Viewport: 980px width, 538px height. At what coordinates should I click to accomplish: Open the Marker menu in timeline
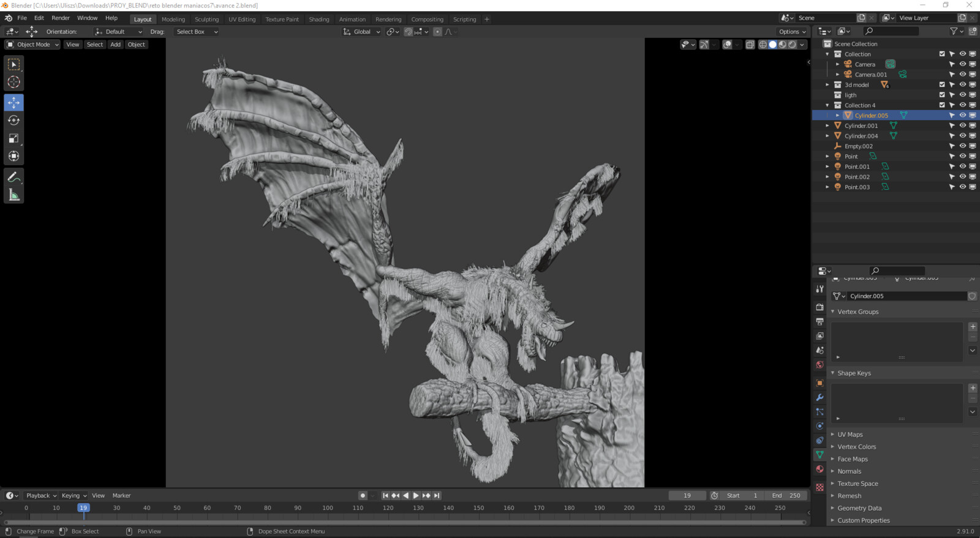[121, 496]
